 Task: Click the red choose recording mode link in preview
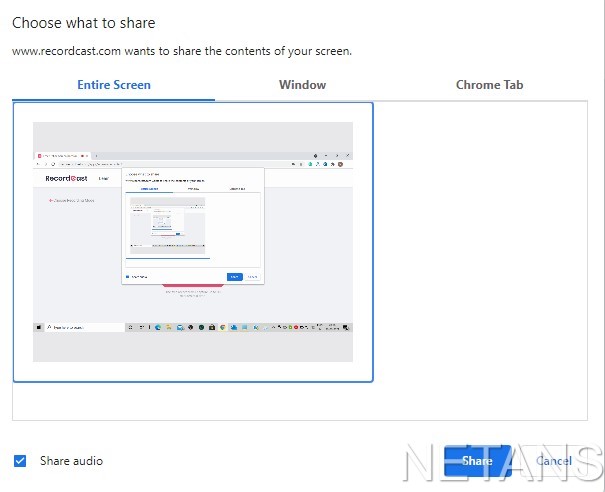coord(72,200)
